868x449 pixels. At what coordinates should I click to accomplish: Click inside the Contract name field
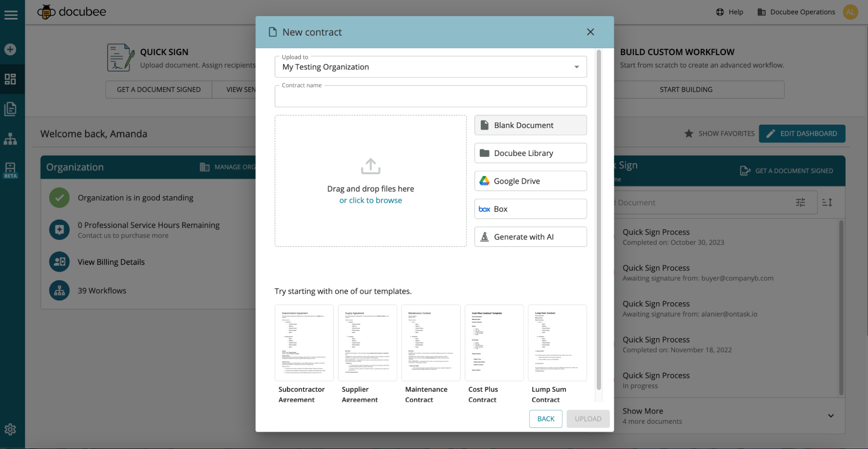tap(430, 96)
